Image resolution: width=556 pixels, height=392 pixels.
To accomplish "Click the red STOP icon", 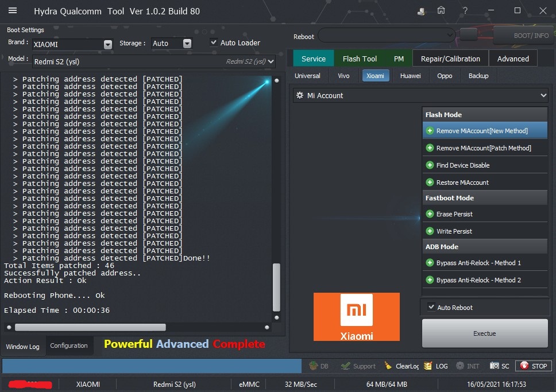I will [524, 366].
